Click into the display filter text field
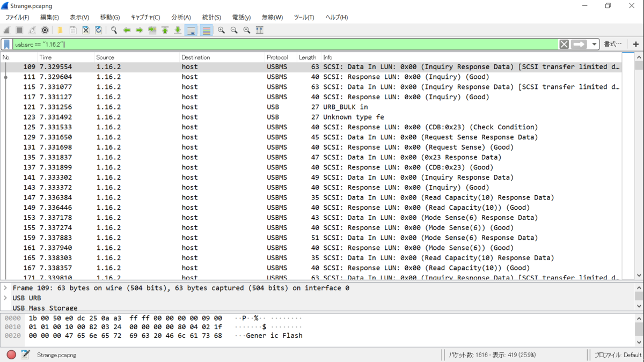This screenshot has height=362, width=644. (x=284, y=45)
